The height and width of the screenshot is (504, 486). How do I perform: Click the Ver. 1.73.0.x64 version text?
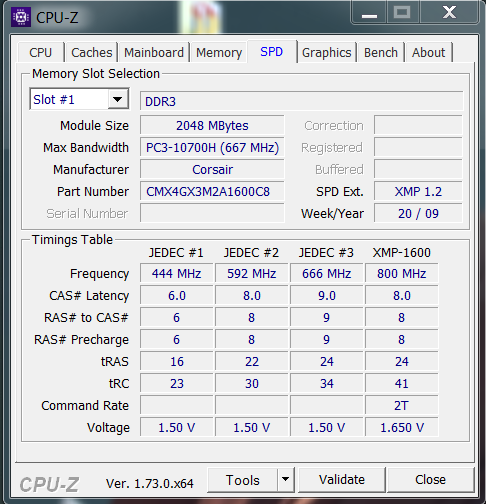point(150,483)
